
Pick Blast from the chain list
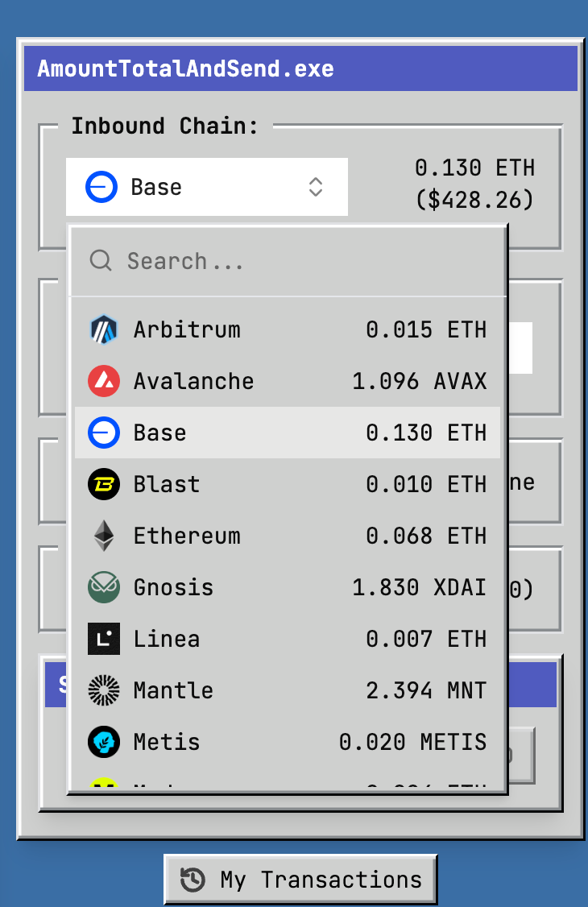coord(288,484)
